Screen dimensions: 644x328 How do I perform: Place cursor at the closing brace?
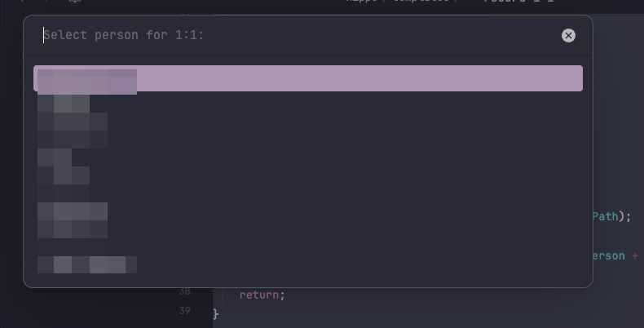216,313
